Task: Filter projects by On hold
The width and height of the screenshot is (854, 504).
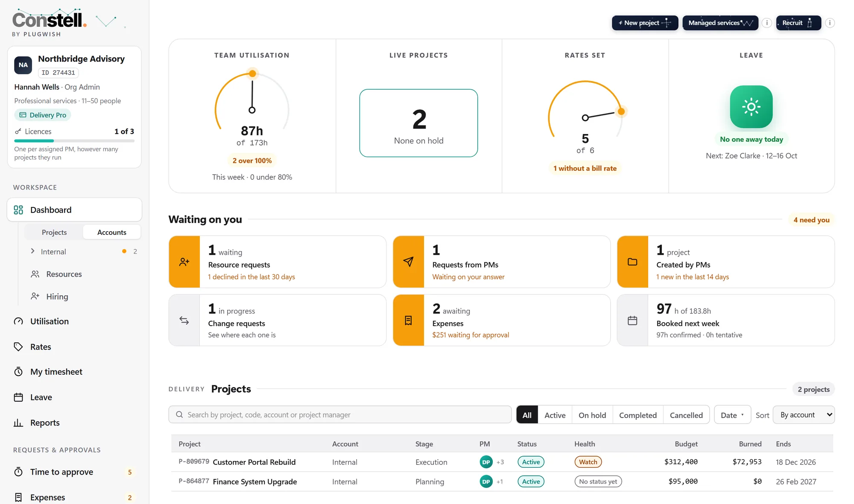Action: tap(592, 415)
